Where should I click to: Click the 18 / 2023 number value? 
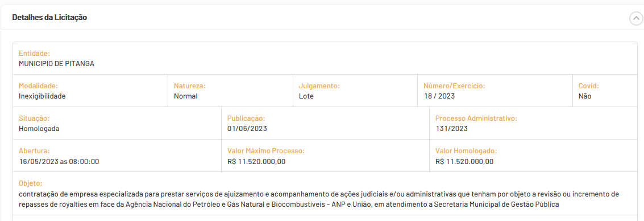(x=439, y=96)
